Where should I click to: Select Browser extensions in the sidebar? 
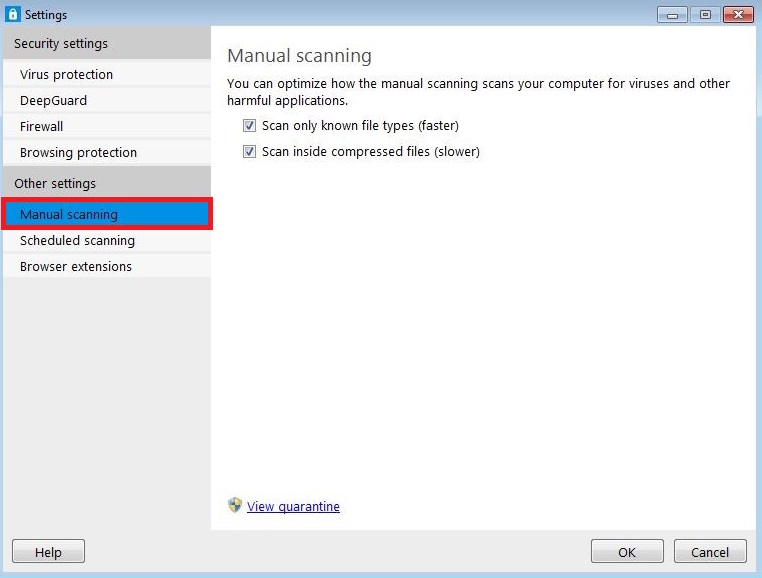(x=107, y=266)
